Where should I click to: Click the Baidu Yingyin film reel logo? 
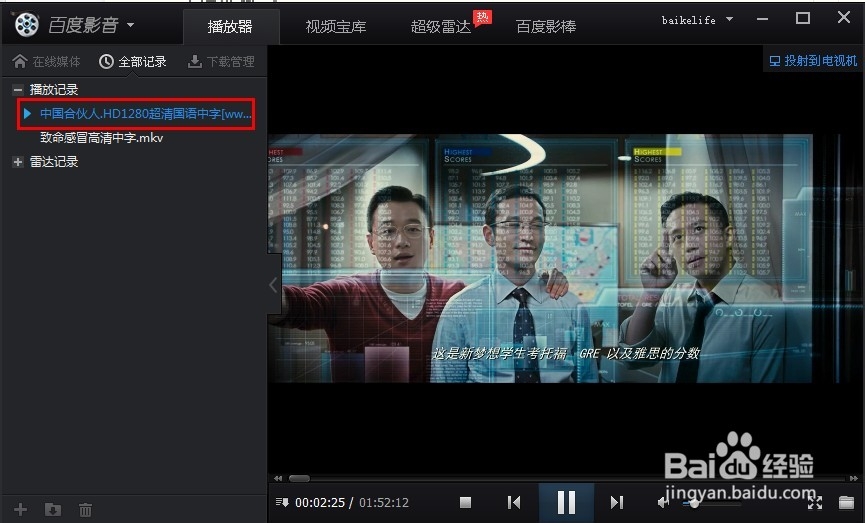26,24
